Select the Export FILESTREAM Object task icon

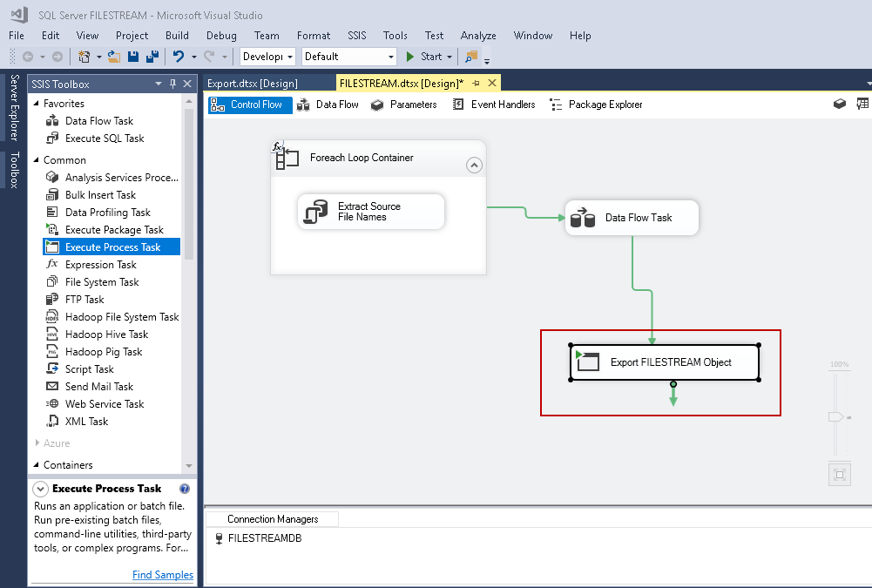point(588,362)
